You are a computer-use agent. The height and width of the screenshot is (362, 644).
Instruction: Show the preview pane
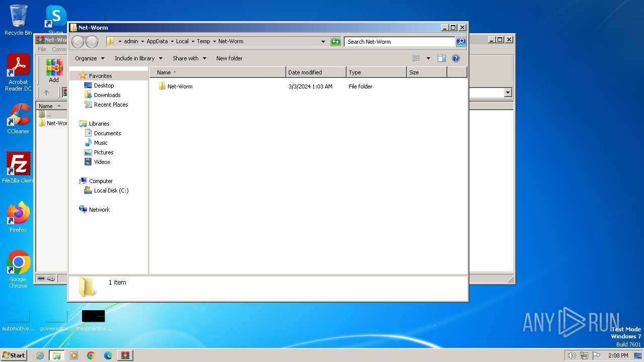tap(441, 58)
